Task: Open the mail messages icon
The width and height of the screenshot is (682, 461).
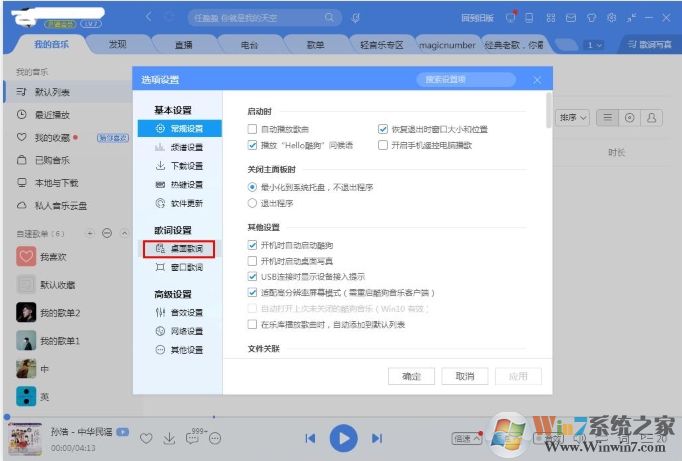Action: point(571,18)
